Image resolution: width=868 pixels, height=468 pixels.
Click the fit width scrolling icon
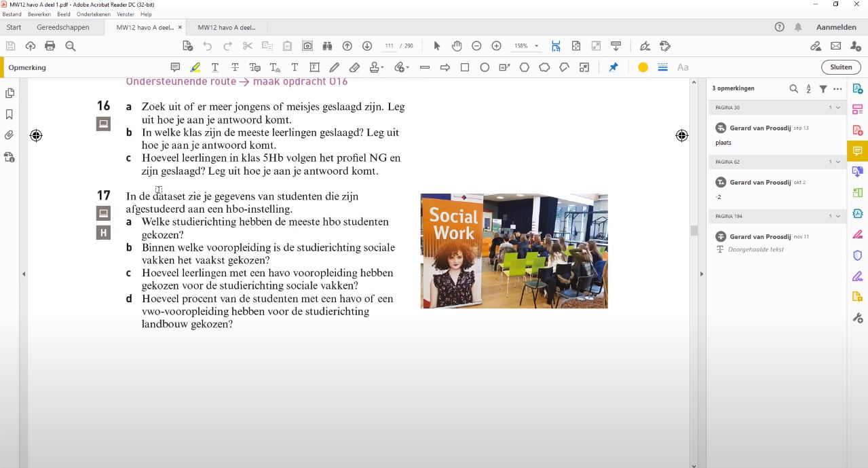(x=556, y=46)
